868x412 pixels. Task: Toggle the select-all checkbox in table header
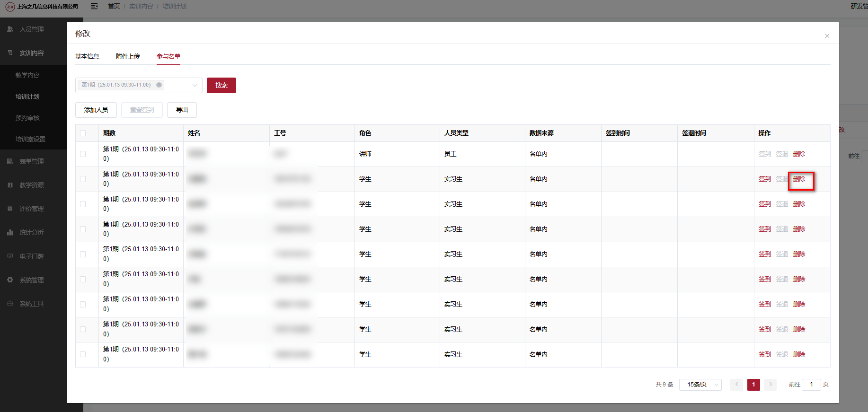click(x=83, y=133)
